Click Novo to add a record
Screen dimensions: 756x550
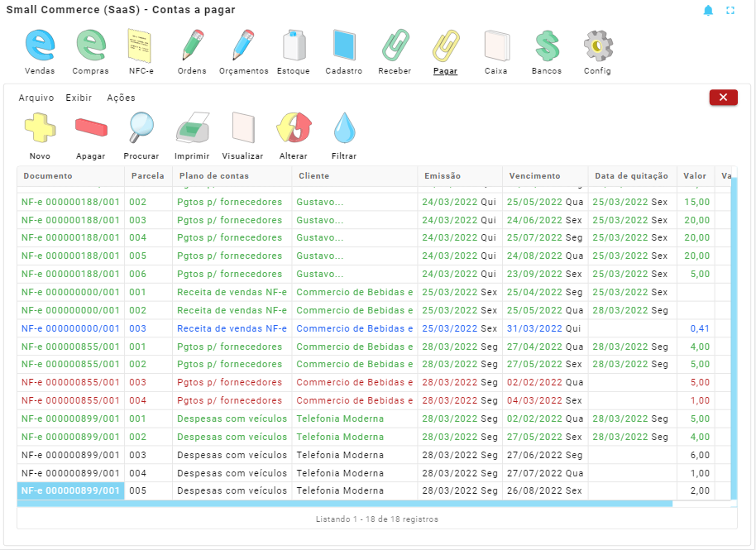[x=40, y=131]
